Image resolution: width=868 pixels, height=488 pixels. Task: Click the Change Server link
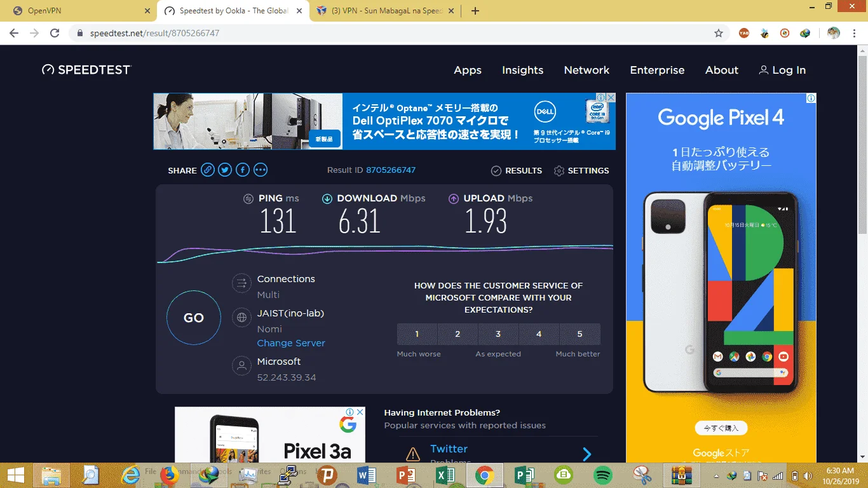tap(291, 343)
